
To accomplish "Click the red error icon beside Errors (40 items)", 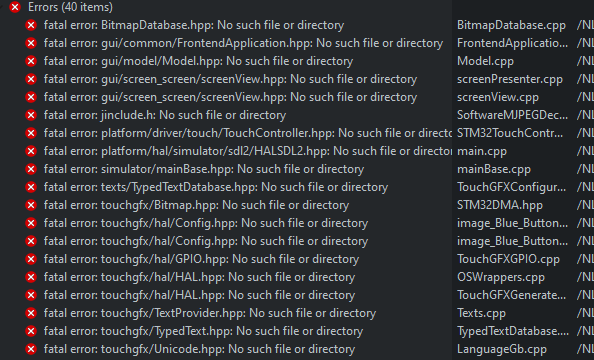I will pyautogui.click(x=15, y=7).
